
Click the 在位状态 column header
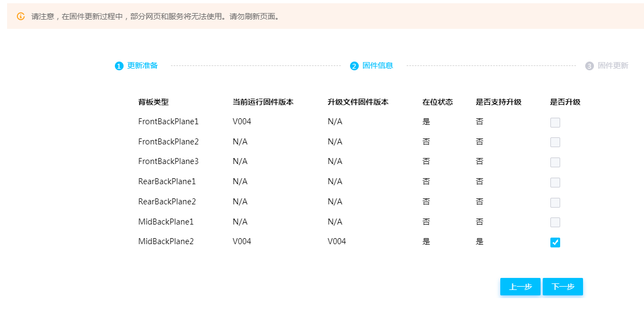coord(438,102)
